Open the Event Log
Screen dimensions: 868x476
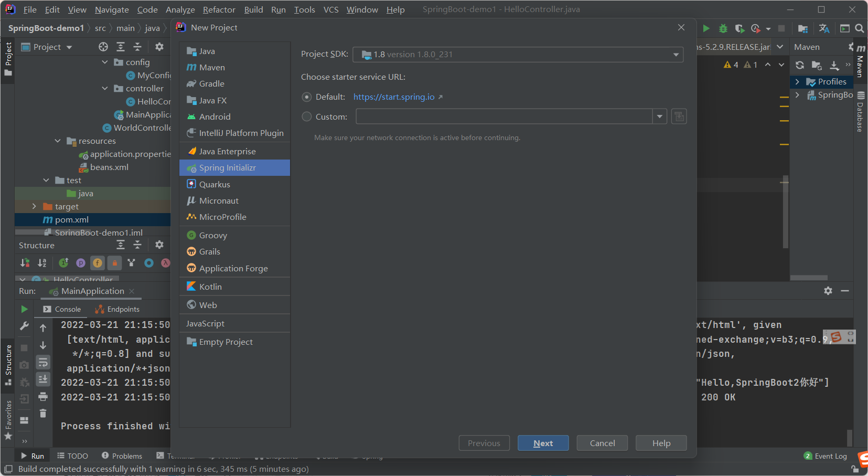[x=826, y=456]
